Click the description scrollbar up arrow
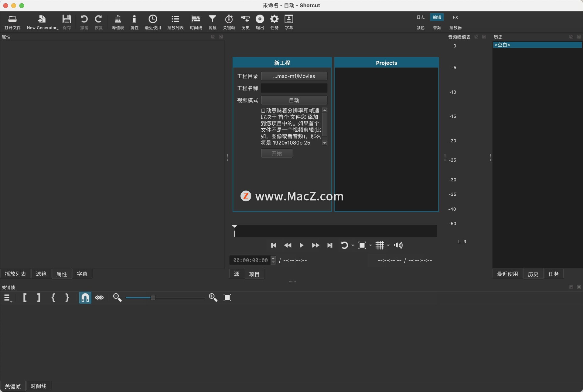Screen dimensions: 583x392 click(x=325, y=110)
